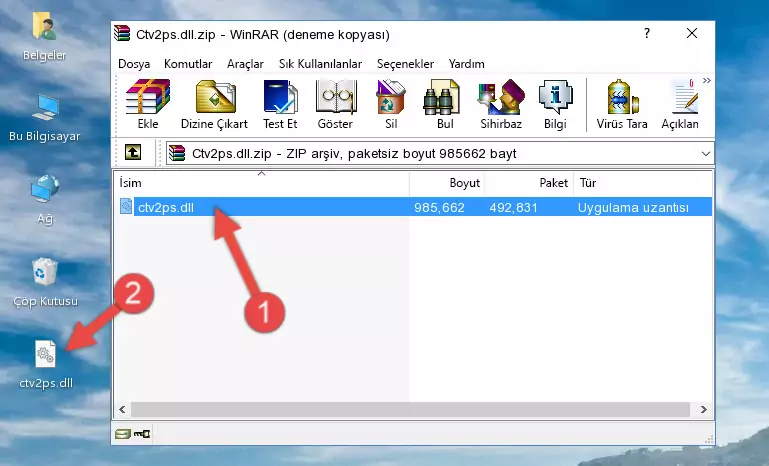Click the Sil delete icon
The image size is (769, 466).
(391, 104)
